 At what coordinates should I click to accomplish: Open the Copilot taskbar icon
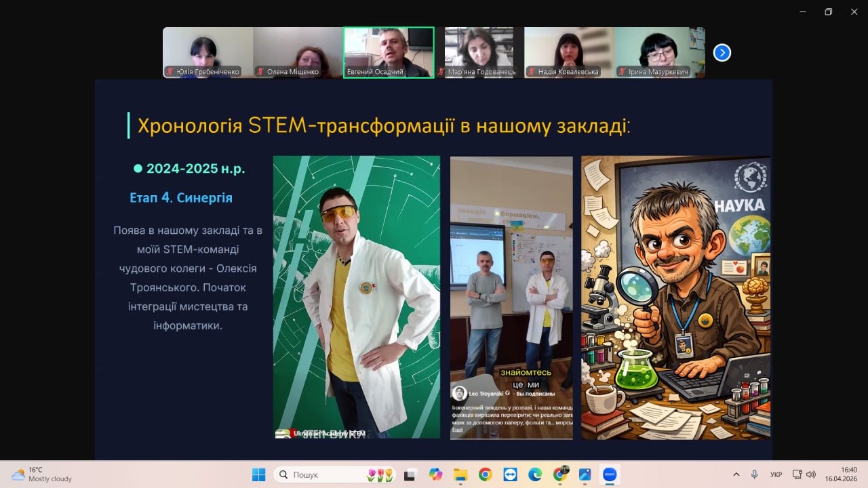pos(435,474)
